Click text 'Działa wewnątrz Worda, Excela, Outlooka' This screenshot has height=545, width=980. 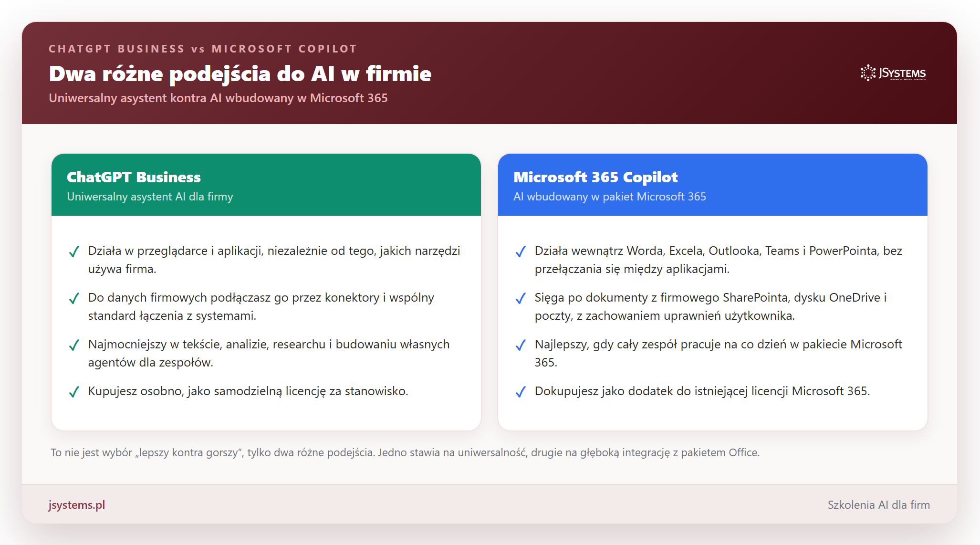719,260
